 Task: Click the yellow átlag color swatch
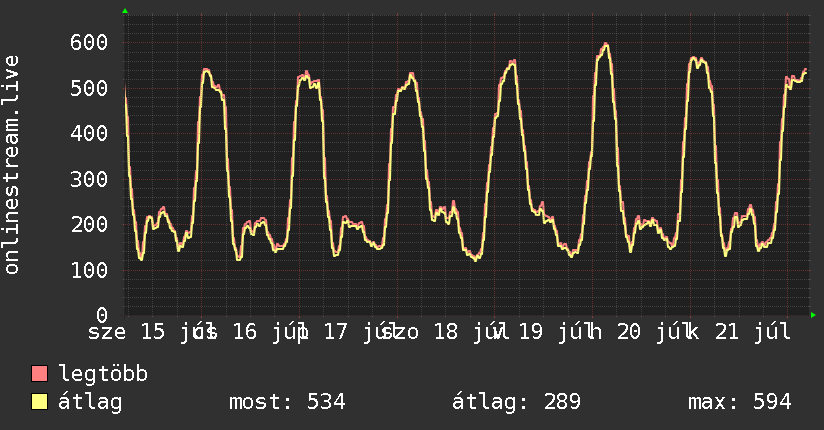[x=39, y=401]
